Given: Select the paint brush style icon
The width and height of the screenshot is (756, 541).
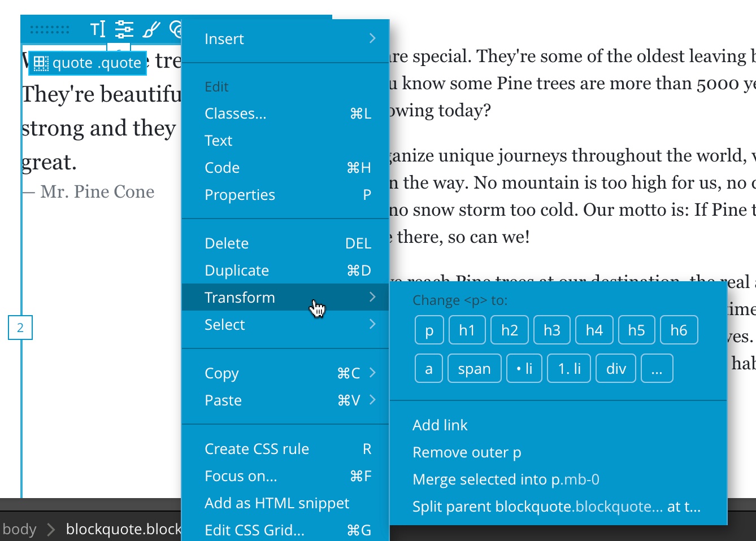Looking at the screenshot, I should click(x=151, y=29).
